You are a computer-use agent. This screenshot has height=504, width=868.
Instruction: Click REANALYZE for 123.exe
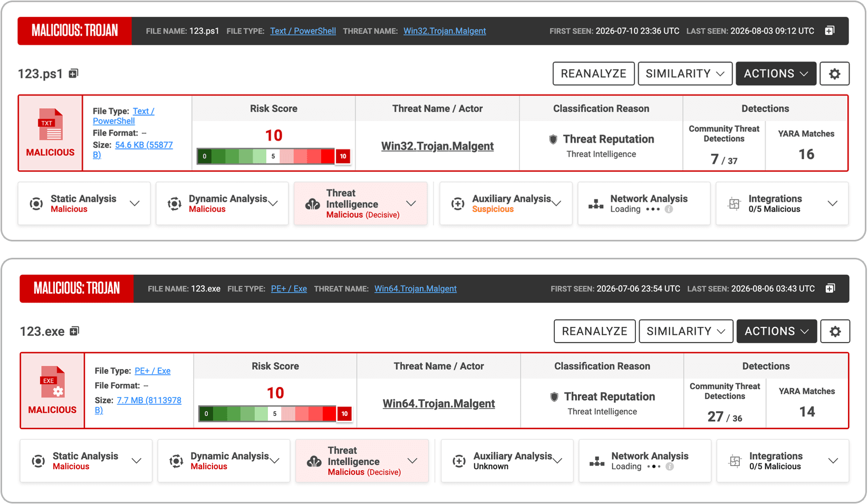[x=595, y=332]
